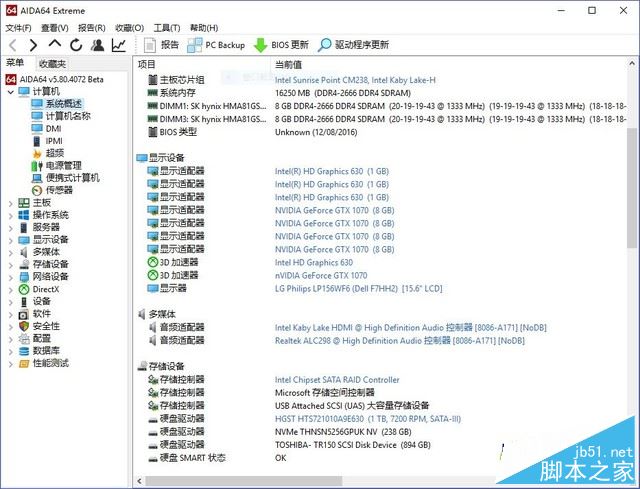Open the 收藏(O) menu
The width and height of the screenshot is (640, 489).
130,28
